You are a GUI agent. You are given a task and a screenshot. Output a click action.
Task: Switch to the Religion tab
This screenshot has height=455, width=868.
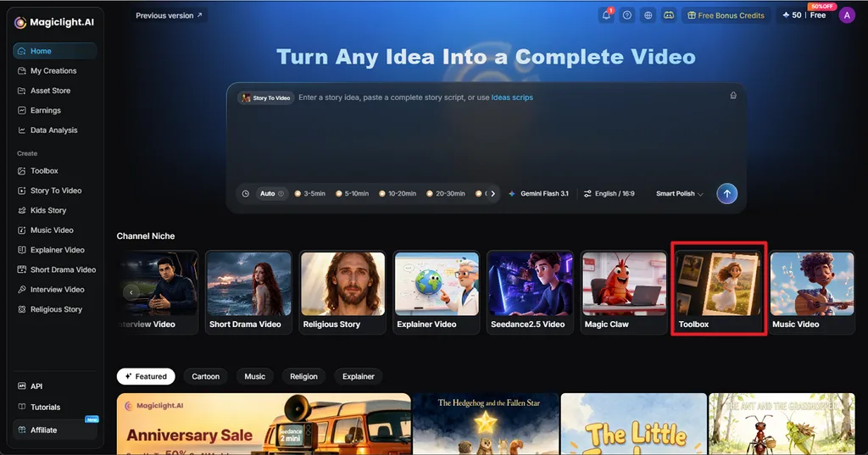pos(304,376)
